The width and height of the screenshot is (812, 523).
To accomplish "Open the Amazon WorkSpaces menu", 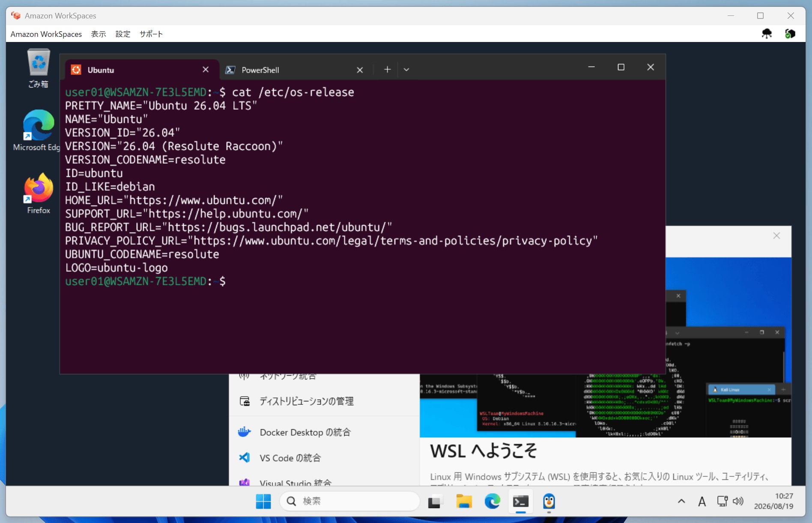I will point(46,34).
